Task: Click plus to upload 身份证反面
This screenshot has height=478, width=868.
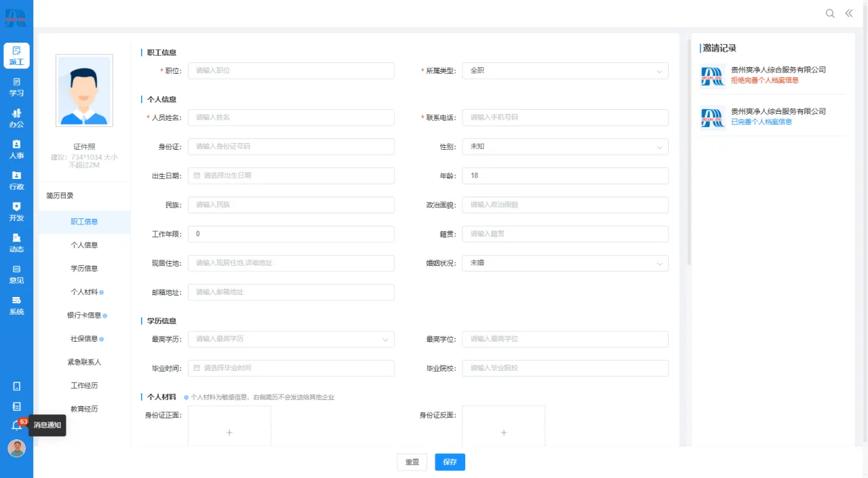Action: (504, 433)
